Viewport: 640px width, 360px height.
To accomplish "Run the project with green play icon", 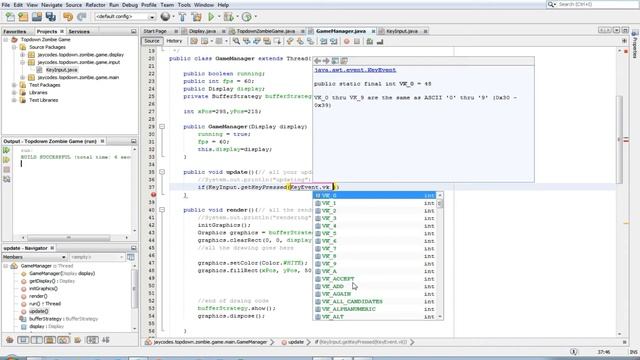I will [x=211, y=17].
